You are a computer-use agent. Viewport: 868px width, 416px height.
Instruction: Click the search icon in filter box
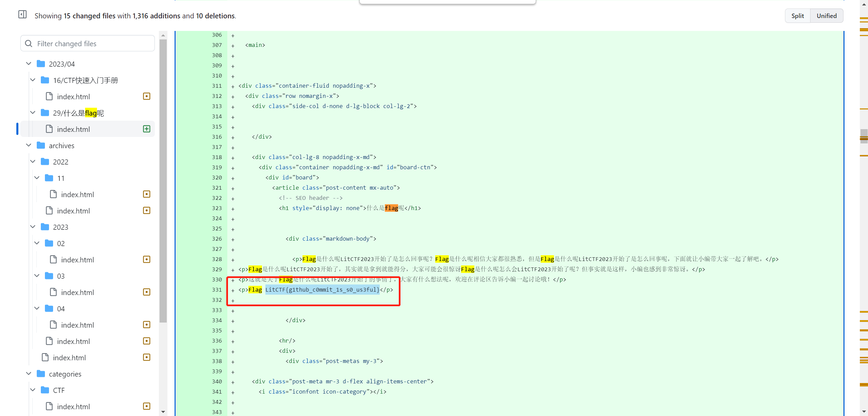tap(29, 44)
